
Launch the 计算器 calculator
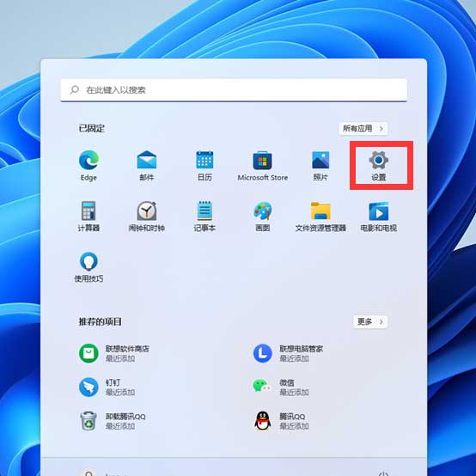click(x=88, y=217)
